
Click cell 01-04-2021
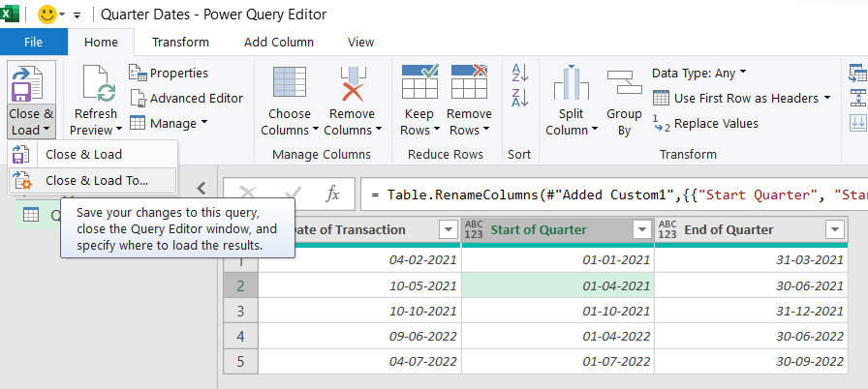tap(557, 285)
